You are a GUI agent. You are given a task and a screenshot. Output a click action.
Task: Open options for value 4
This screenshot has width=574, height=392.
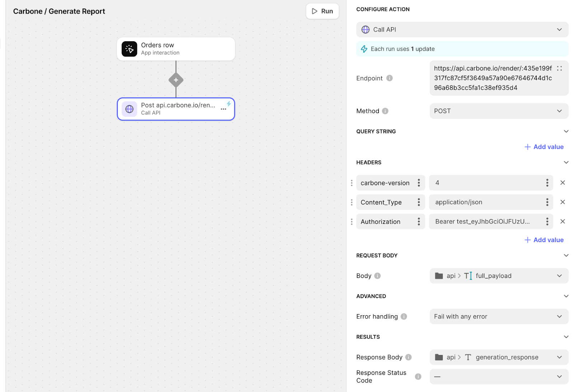point(547,183)
